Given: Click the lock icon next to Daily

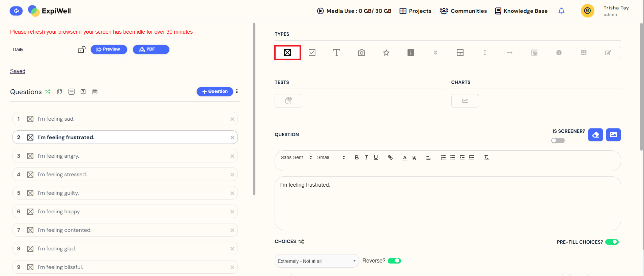Looking at the screenshot, I should point(82,50).
